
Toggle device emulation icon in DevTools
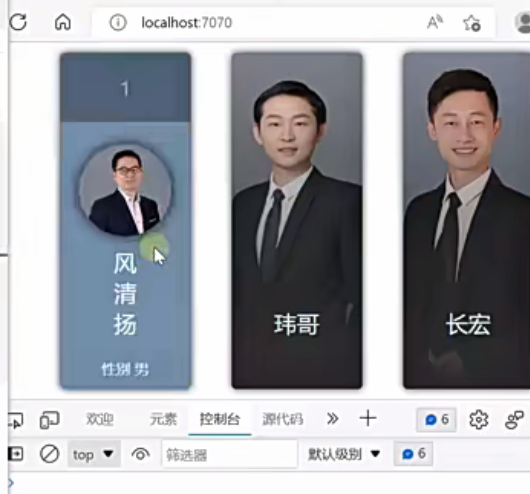(x=49, y=420)
